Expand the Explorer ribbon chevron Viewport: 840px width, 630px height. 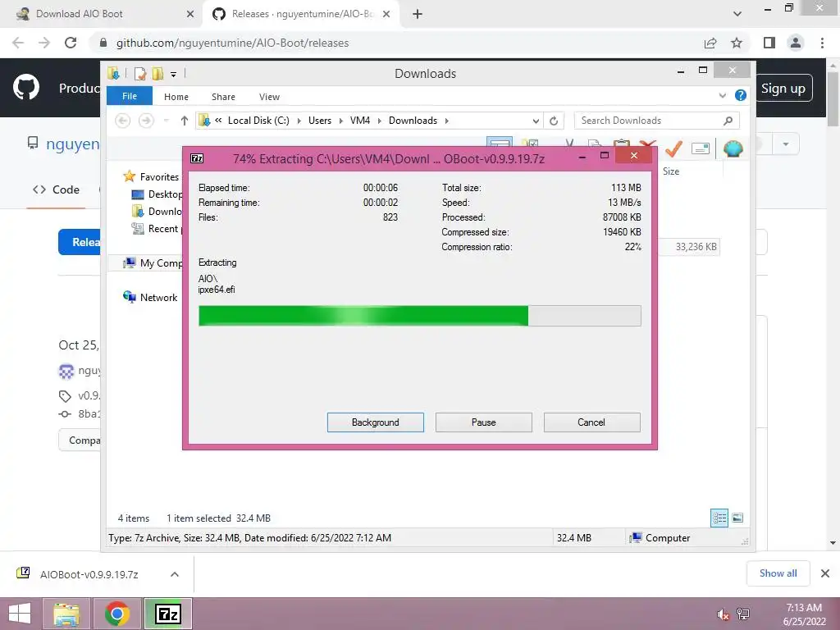pyautogui.click(x=723, y=96)
